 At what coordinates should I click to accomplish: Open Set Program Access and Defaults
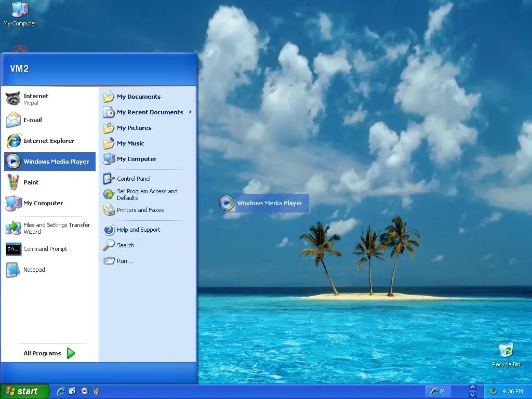point(148,194)
